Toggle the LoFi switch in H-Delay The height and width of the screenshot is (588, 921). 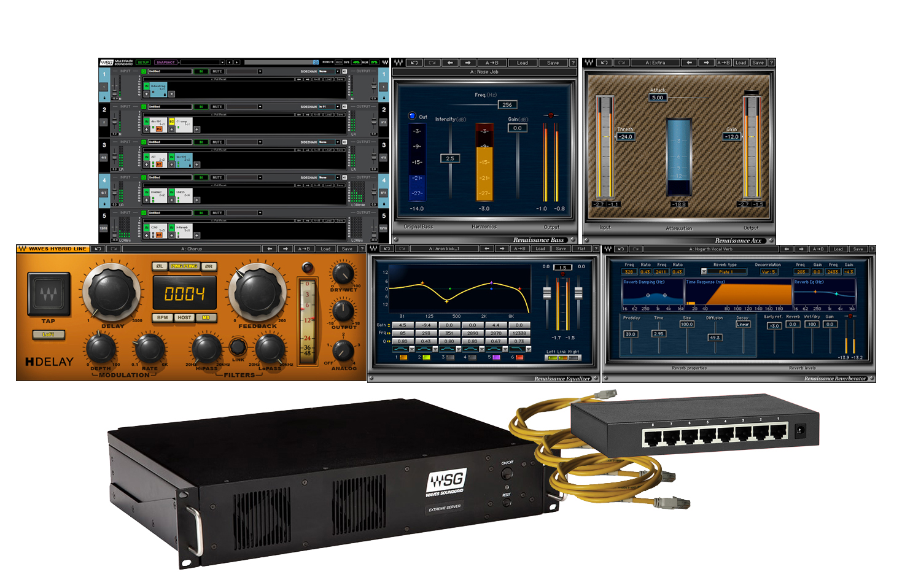[48, 335]
